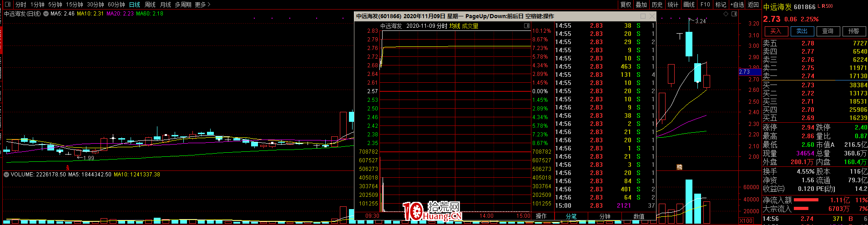Open F10 company information
The height and width of the screenshot is (225, 868).
click(705, 5)
